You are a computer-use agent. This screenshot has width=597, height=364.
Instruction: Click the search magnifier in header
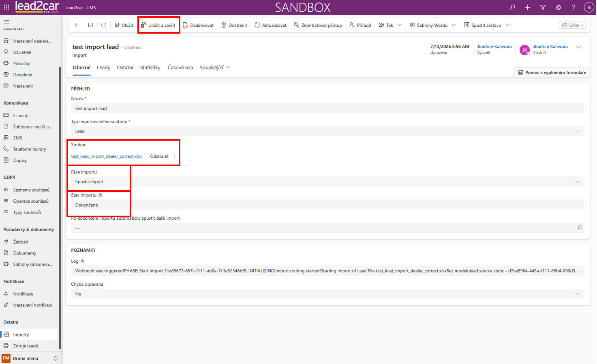click(512, 7)
